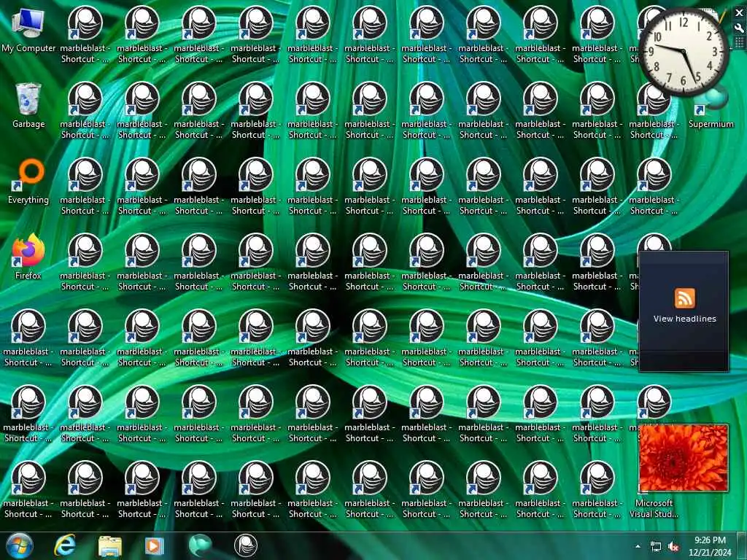Select the Supermium desktop shortcut
747x560 pixels.
point(711,109)
